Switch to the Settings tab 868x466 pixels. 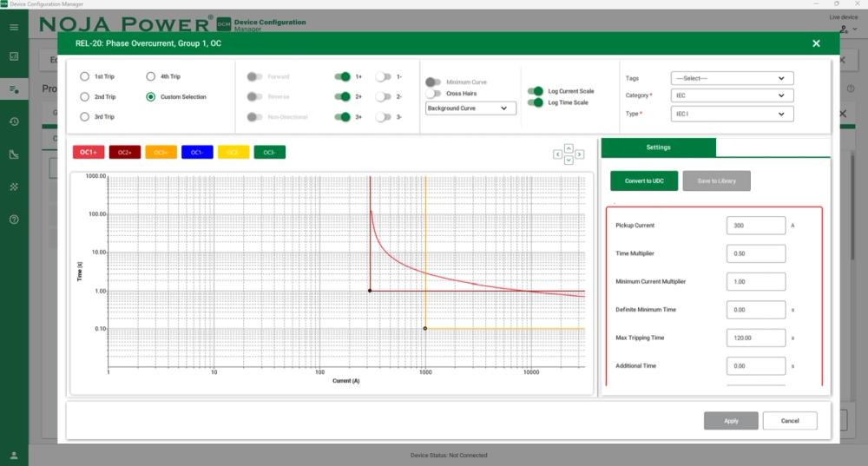pyautogui.click(x=658, y=148)
